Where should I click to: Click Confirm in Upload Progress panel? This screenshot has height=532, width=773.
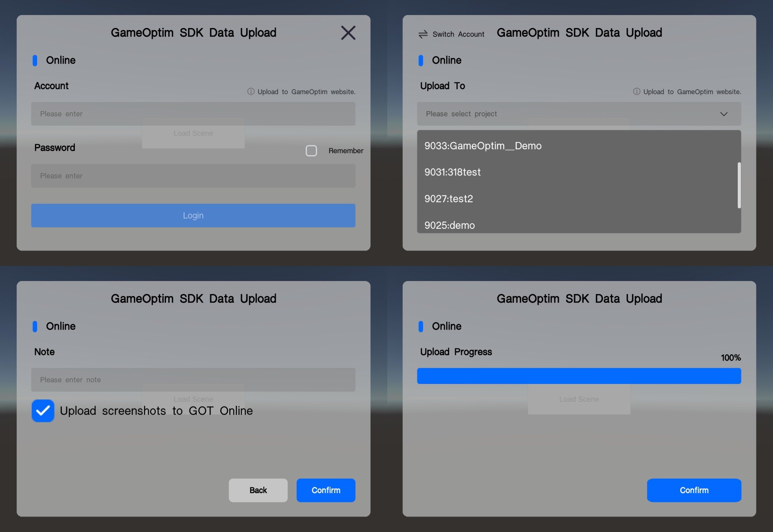coord(694,490)
